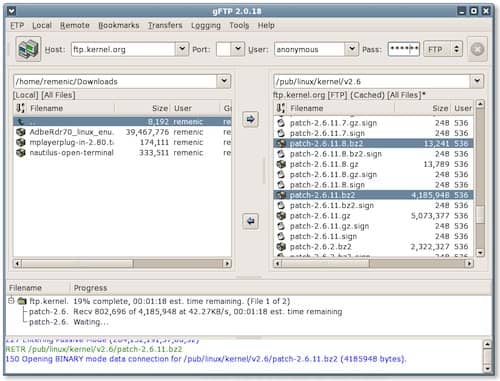Open the window menu icon in title bar

click(11, 11)
